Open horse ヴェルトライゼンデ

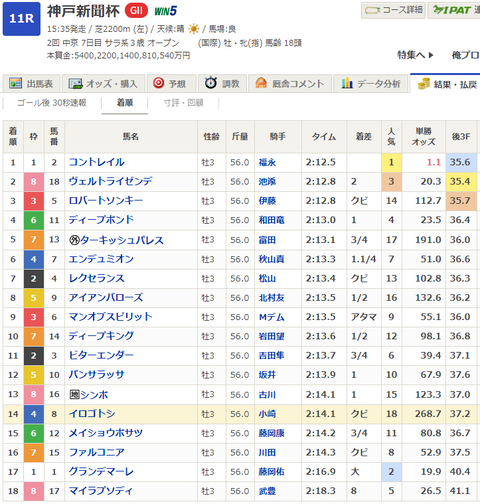[110, 181]
